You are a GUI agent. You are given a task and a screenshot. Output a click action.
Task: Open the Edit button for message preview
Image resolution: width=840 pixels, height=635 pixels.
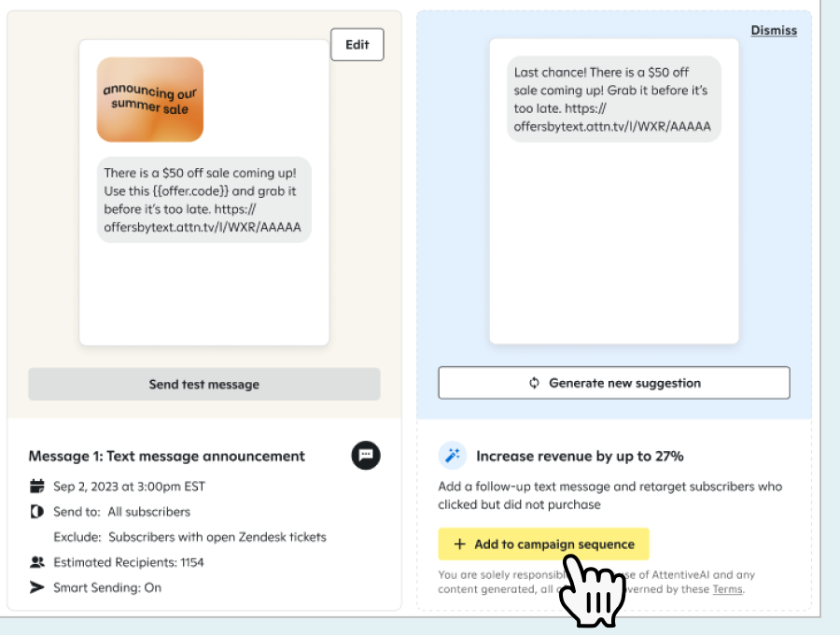357,45
